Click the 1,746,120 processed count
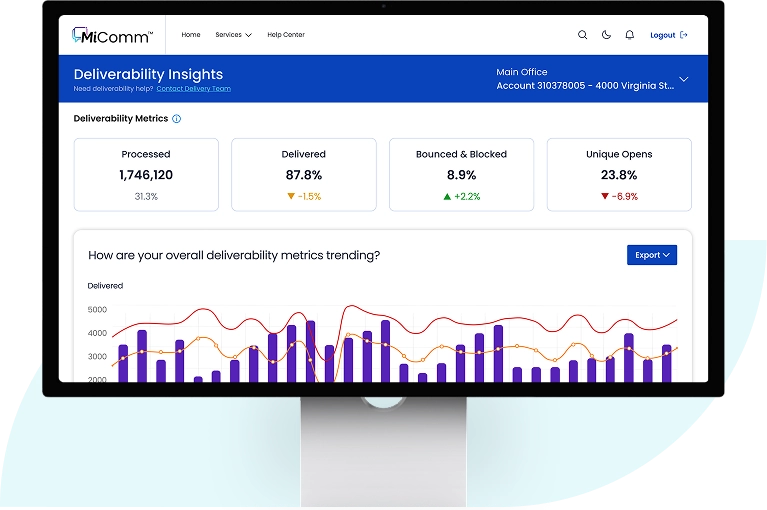 pos(146,175)
